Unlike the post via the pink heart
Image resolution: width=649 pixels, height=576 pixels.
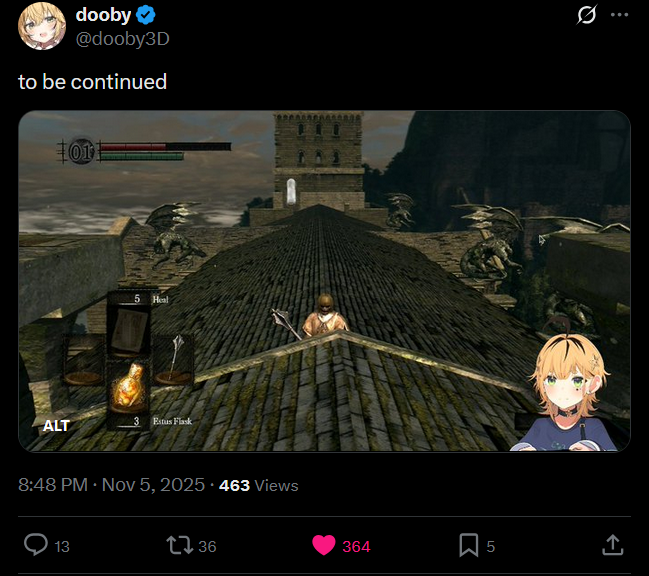click(324, 545)
